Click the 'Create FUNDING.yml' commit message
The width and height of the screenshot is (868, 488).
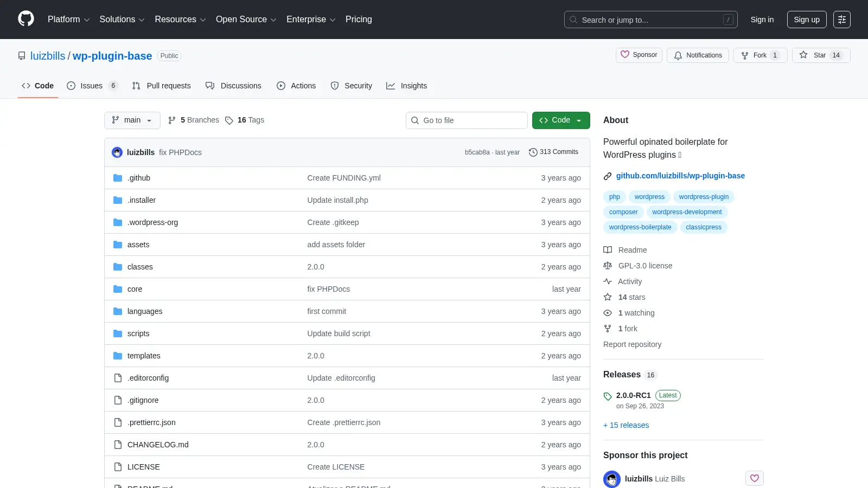click(344, 178)
